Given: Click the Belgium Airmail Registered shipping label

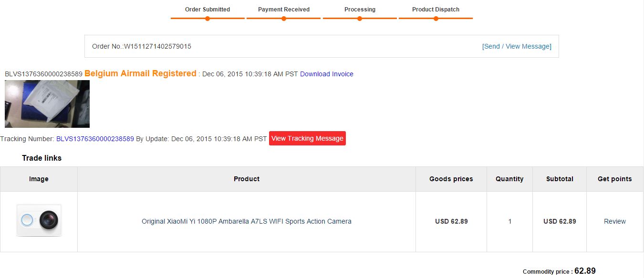Looking at the screenshot, I should coord(140,73).
